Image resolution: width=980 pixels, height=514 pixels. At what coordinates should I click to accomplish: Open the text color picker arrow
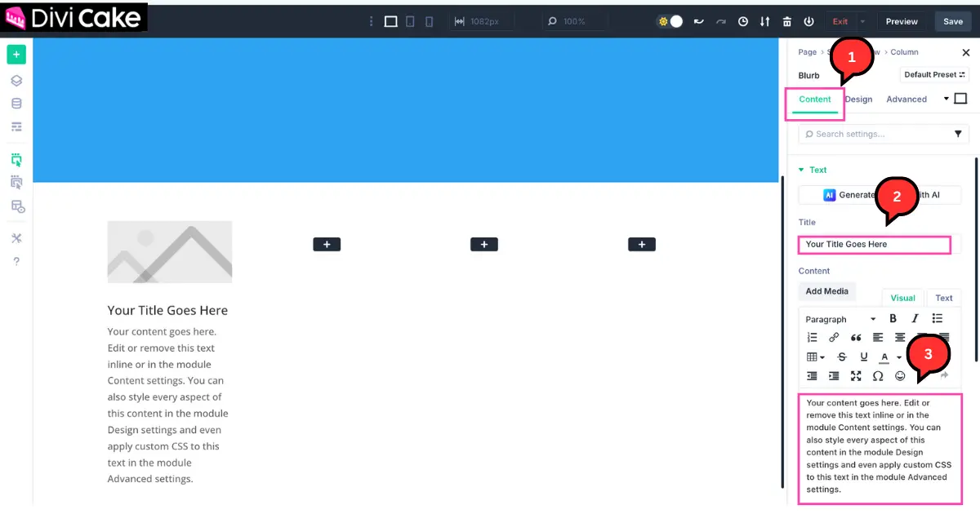point(899,357)
